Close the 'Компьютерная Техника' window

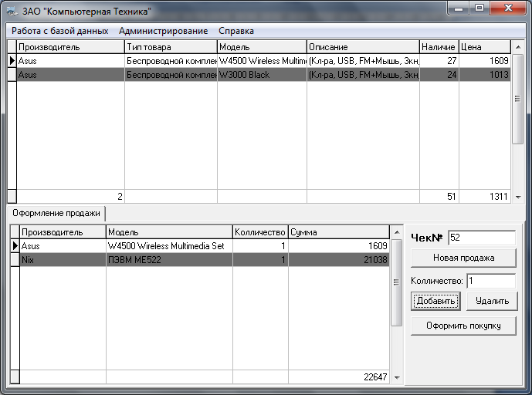pyautogui.click(x=508, y=8)
